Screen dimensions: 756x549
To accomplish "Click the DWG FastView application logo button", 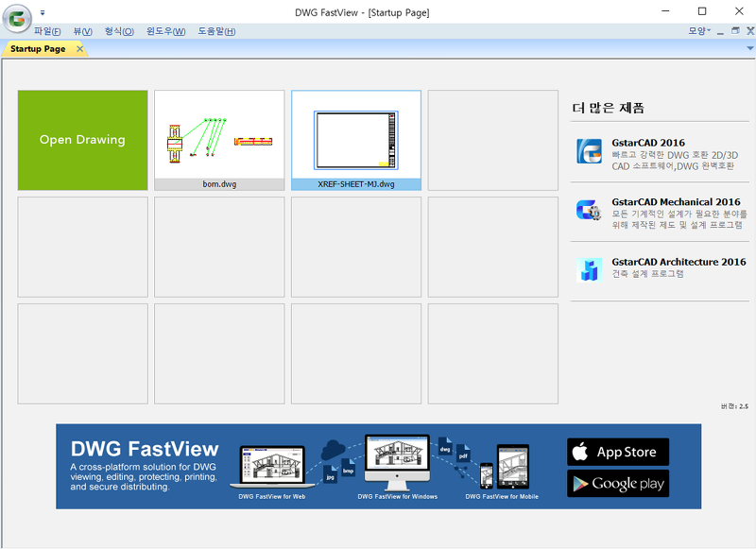I will pyautogui.click(x=17, y=18).
